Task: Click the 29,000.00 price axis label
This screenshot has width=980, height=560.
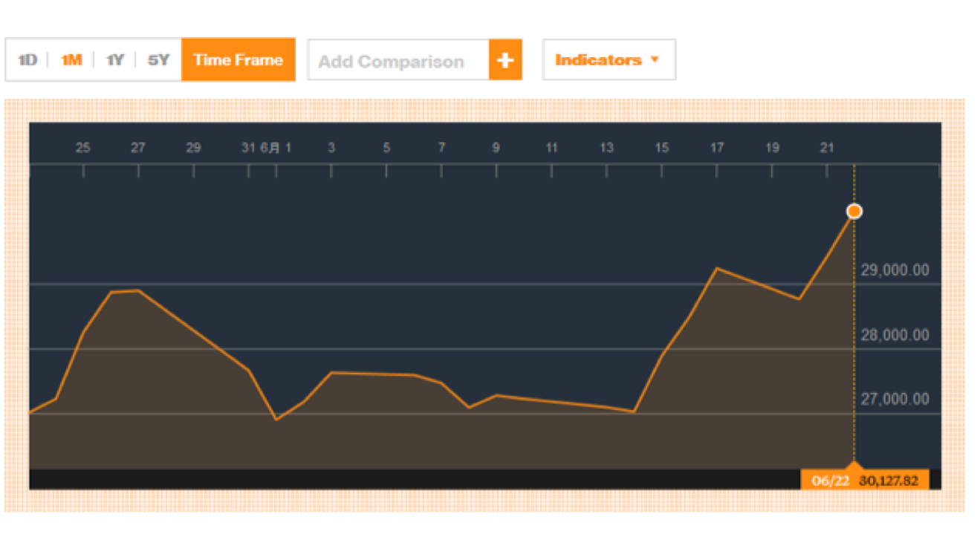Action: 895,270
